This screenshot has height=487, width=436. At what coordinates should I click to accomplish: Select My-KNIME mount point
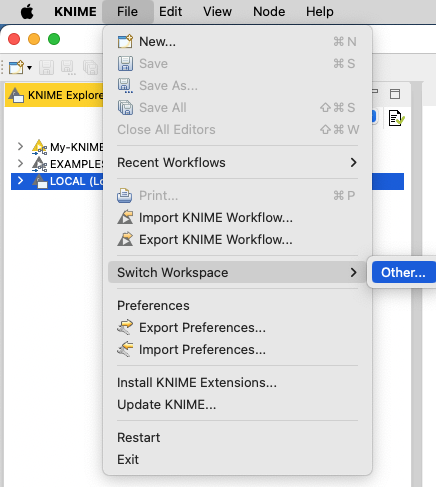click(x=76, y=147)
